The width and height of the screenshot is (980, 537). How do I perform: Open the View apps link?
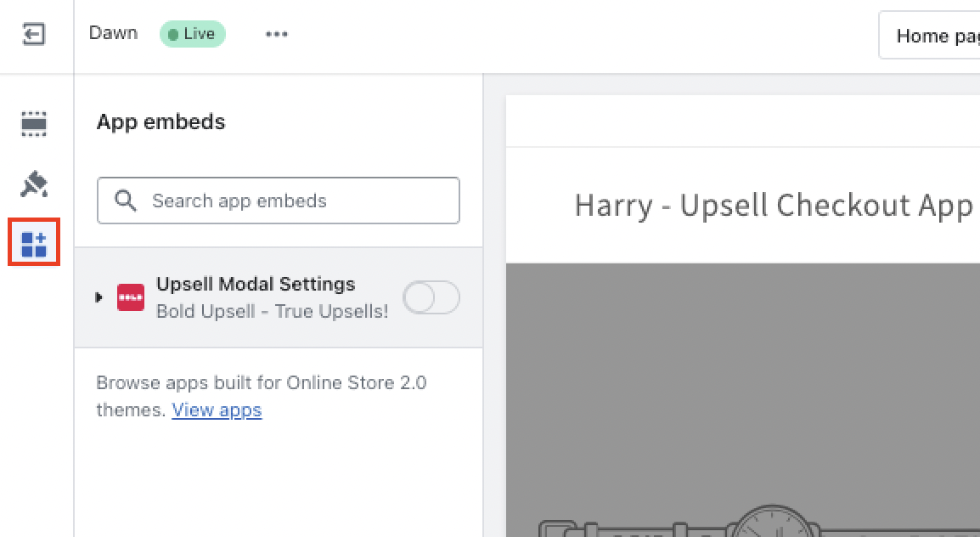[x=217, y=410]
